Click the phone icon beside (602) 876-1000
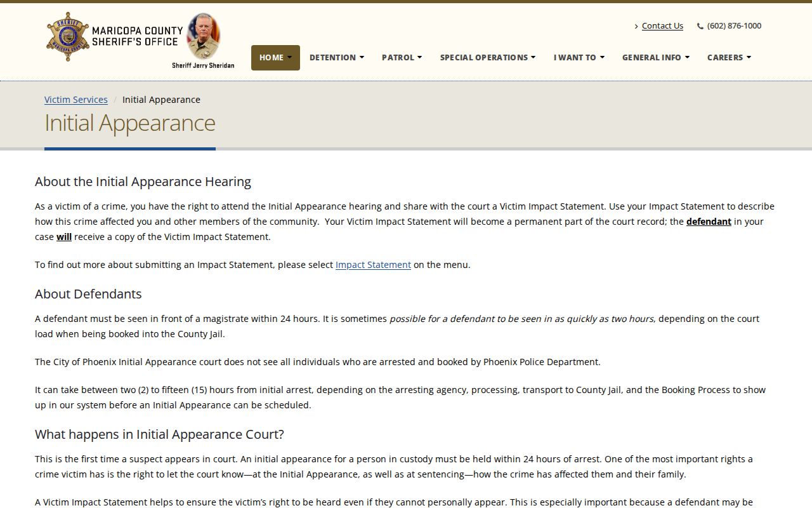 (x=700, y=26)
